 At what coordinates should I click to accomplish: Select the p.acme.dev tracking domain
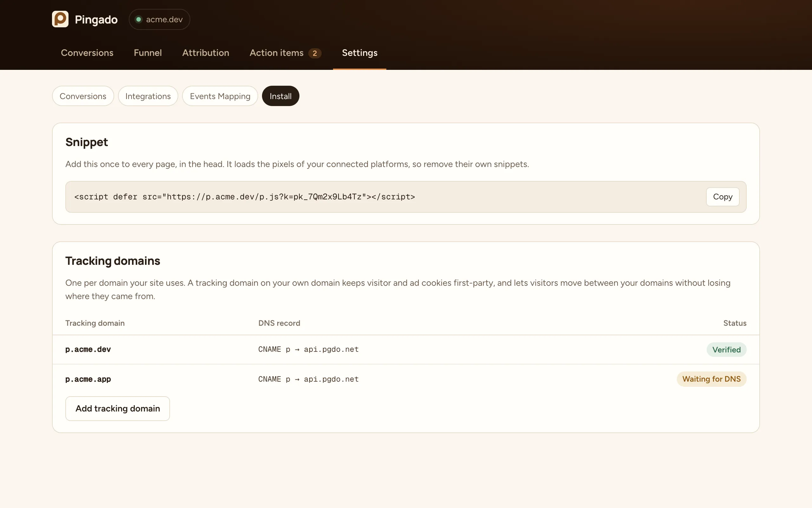coord(88,350)
